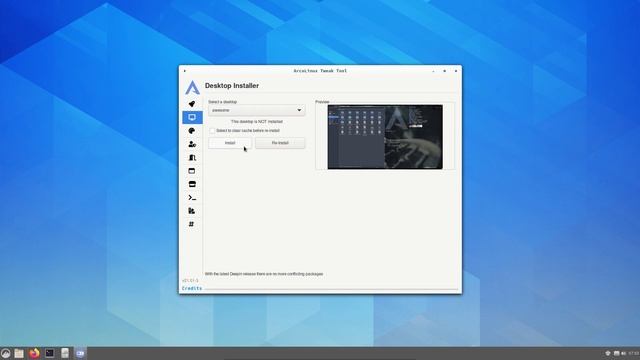Click the desktop preview thumbnail
The height and width of the screenshot is (360, 640).
(x=385, y=137)
